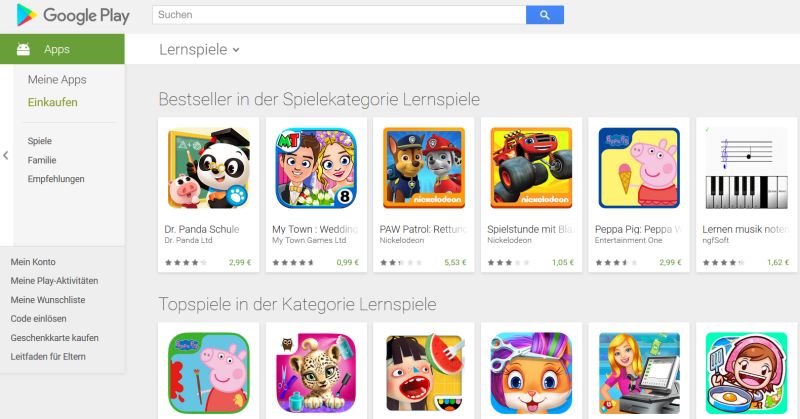Viewport: 800px width, 419px height.
Task: Collapse the sidebar with the left chevron
Action: pyautogui.click(x=6, y=155)
